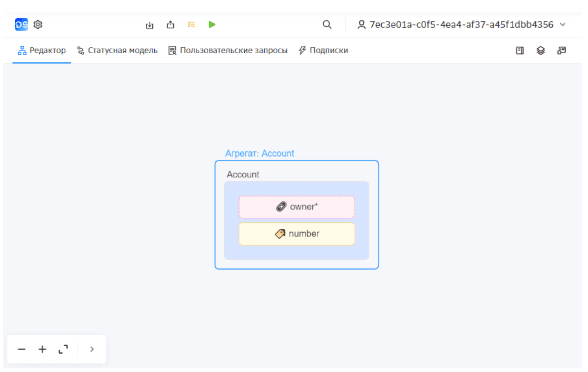588x372 pixels.
Task: Click the import download arrow icon
Action: (150, 25)
